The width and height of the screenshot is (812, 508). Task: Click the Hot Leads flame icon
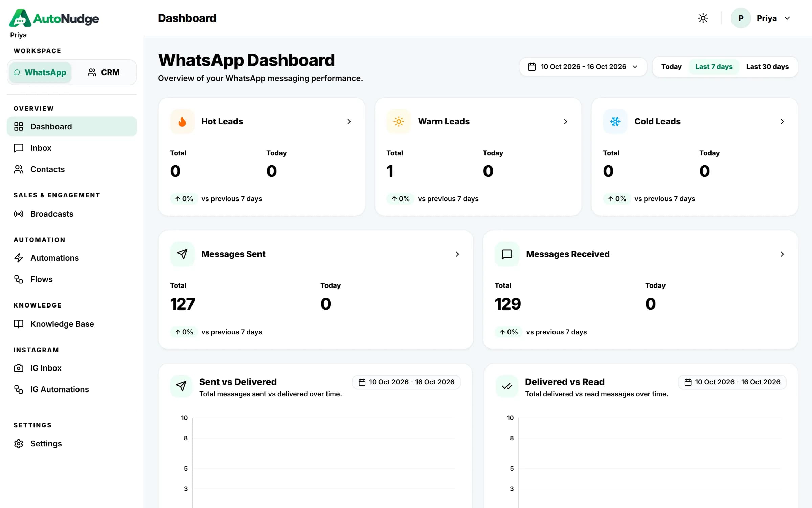[182, 122]
